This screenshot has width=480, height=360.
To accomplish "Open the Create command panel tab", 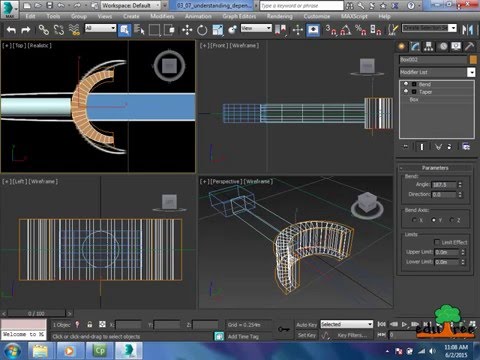I will 402,47.
